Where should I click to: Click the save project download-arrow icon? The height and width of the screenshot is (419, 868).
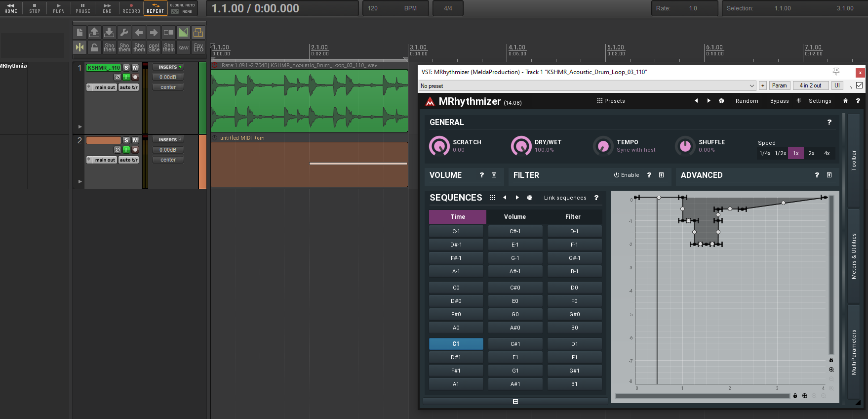pos(109,33)
